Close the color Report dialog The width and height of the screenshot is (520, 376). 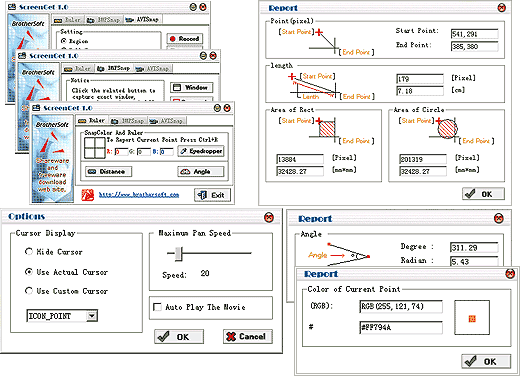510,274
